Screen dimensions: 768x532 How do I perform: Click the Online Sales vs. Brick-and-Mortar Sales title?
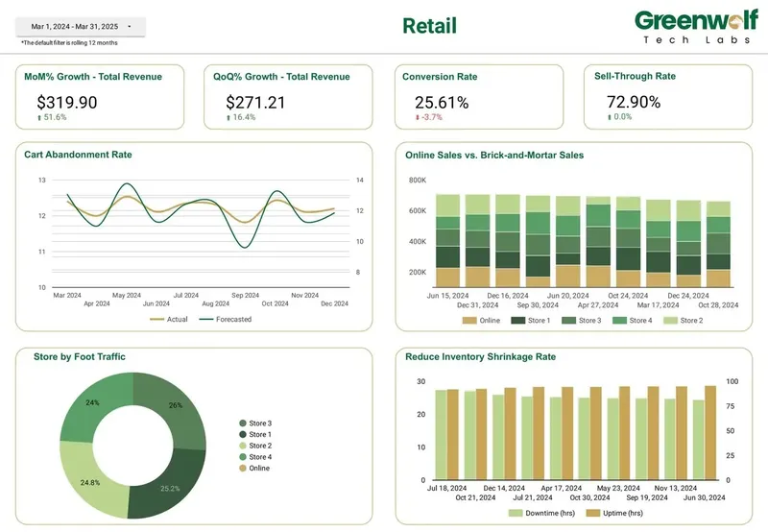(x=494, y=156)
